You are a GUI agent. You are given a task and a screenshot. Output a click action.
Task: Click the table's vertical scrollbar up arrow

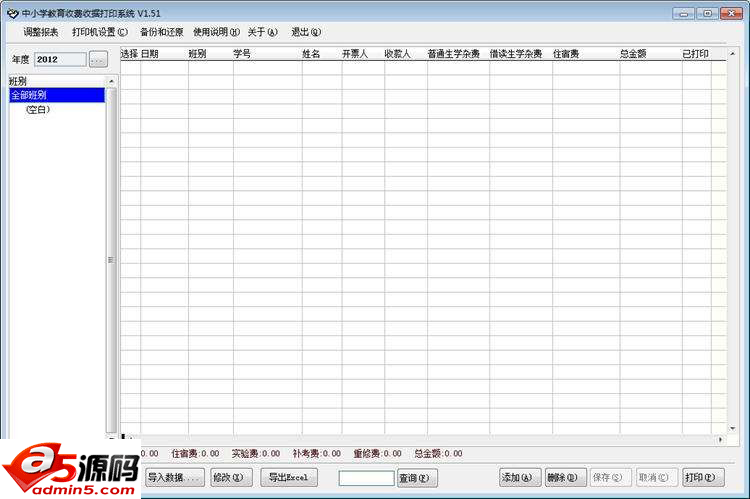732,54
